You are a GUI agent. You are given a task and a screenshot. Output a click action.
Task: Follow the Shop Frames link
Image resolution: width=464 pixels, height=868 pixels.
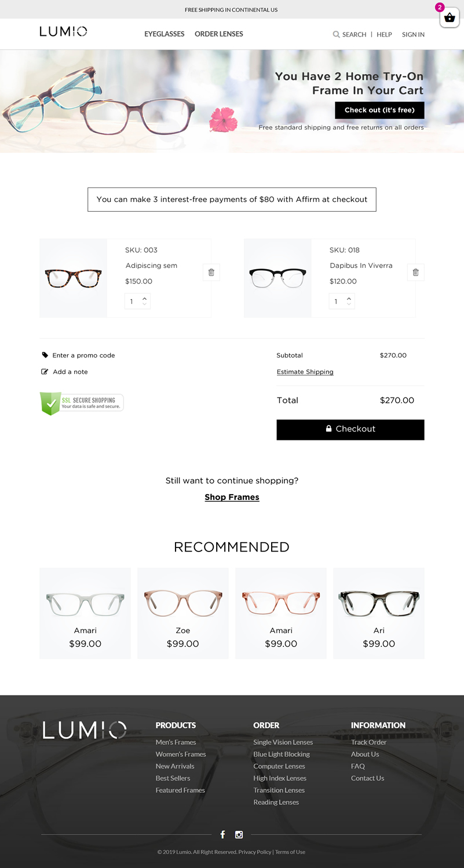click(232, 497)
